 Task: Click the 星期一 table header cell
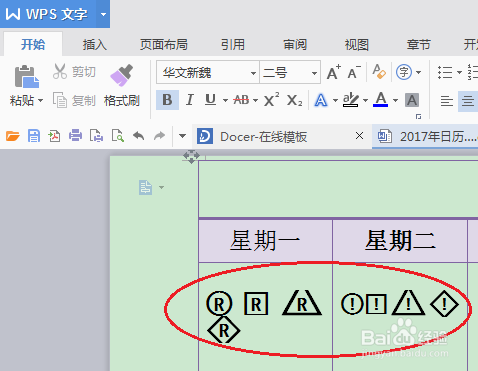click(x=266, y=240)
